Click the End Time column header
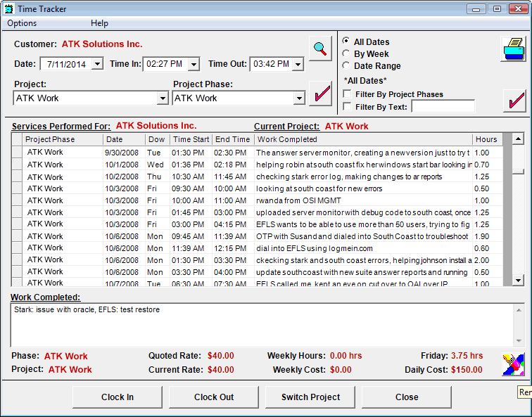Screen dimensions: 532x417 pyautogui.click(x=233, y=139)
